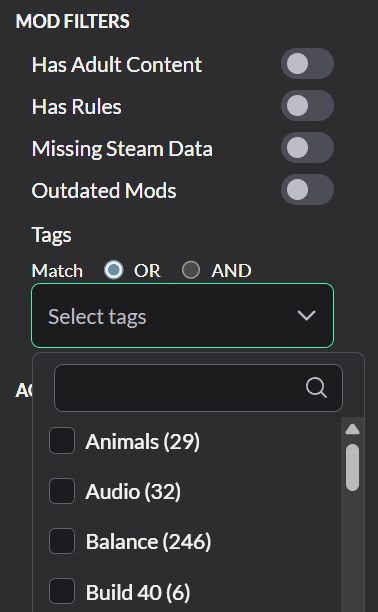
Task: Click the Select tags combo box
Action: [x=182, y=315]
